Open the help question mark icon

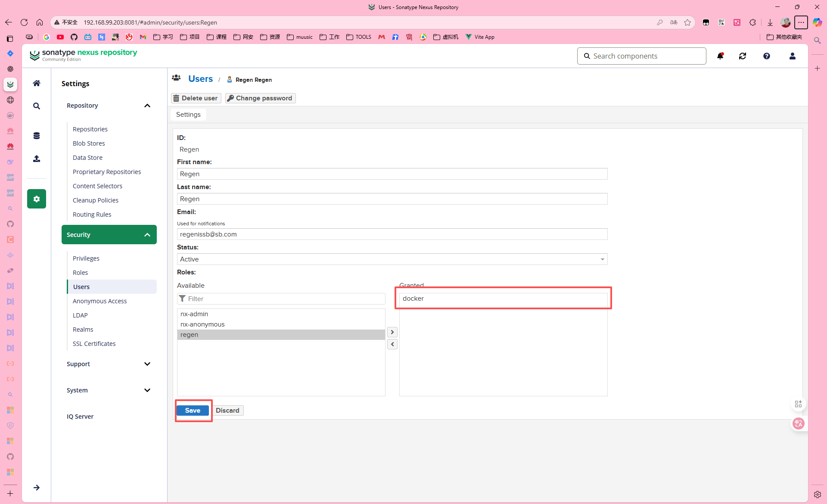pyautogui.click(x=767, y=56)
